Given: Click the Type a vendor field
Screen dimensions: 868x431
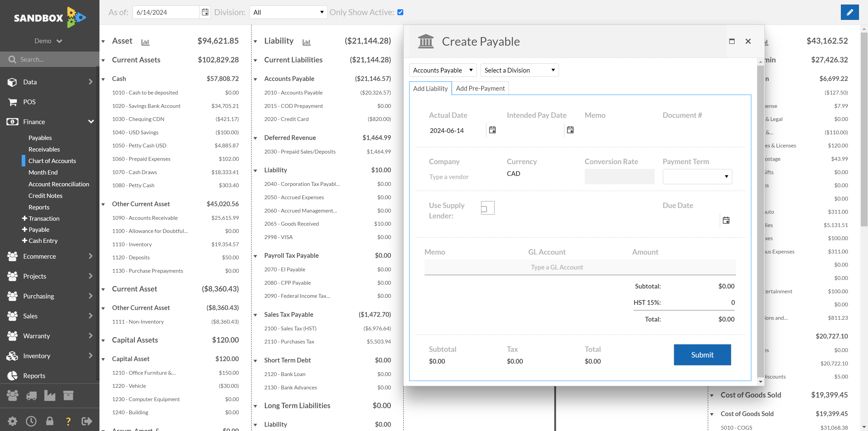Looking at the screenshot, I should (x=463, y=177).
